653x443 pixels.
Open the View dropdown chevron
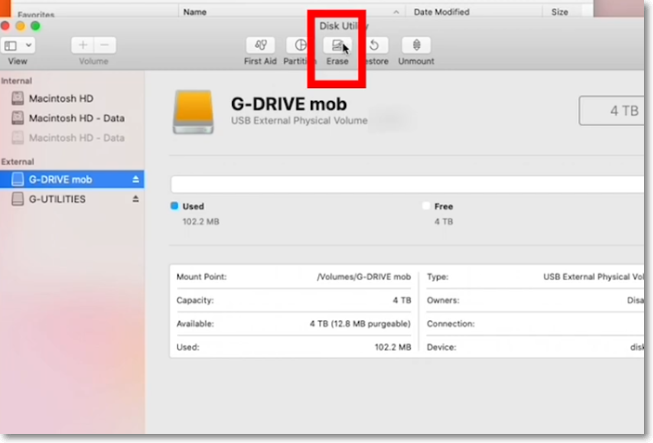point(28,45)
